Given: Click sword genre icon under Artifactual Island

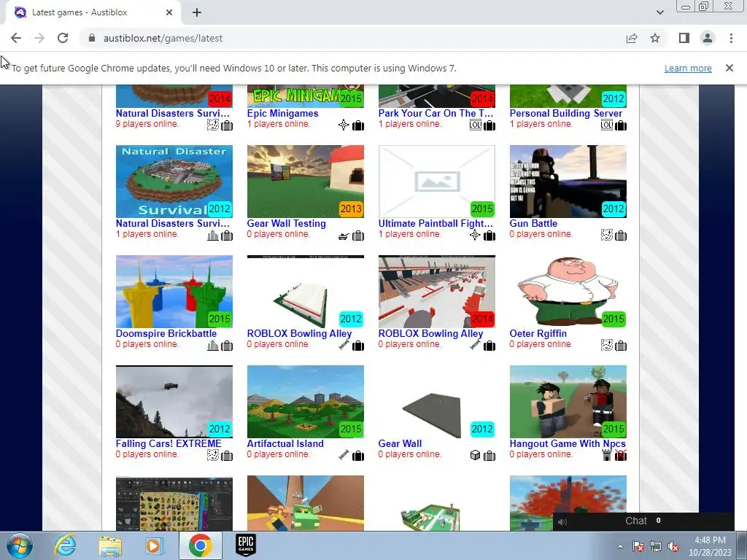Looking at the screenshot, I should tap(344, 455).
